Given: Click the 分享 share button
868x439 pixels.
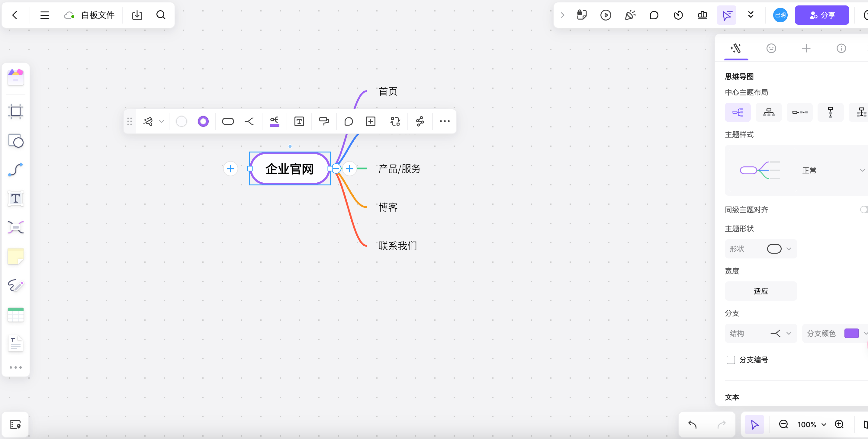Looking at the screenshot, I should [822, 15].
